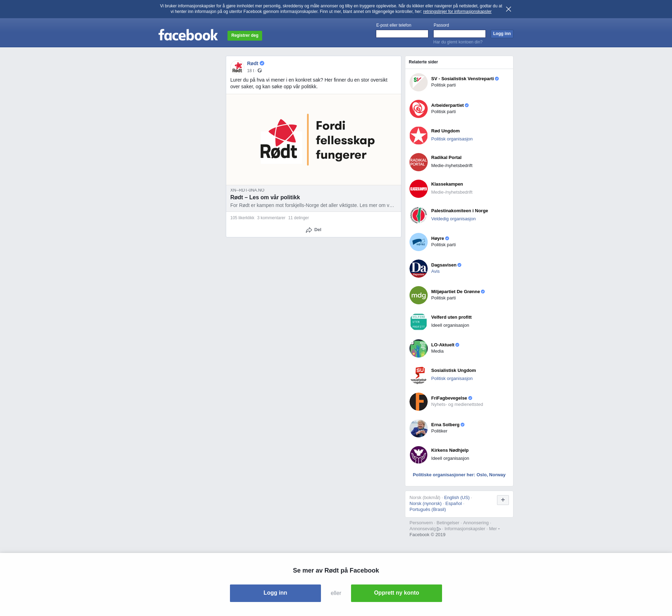Click the Rød Ungdom star icon

coord(419,136)
